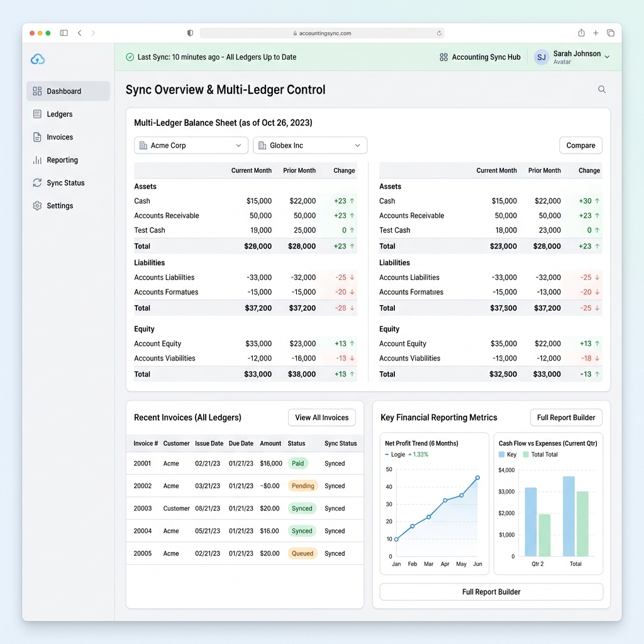Click the building icon beside Globex Inc
The width and height of the screenshot is (644, 644).
[x=262, y=145]
